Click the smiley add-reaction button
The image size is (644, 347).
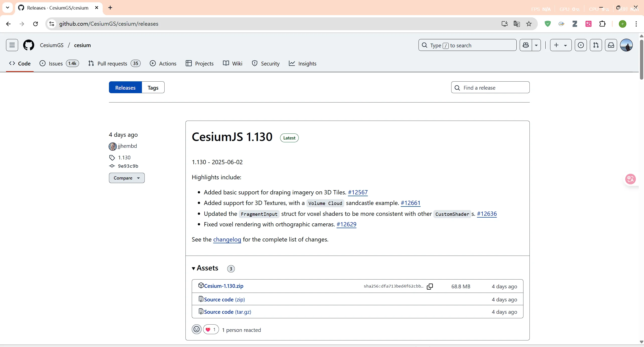click(x=197, y=329)
